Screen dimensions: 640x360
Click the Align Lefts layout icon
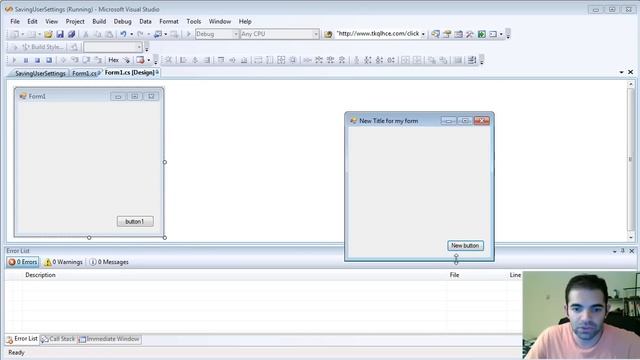click(x=183, y=60)
